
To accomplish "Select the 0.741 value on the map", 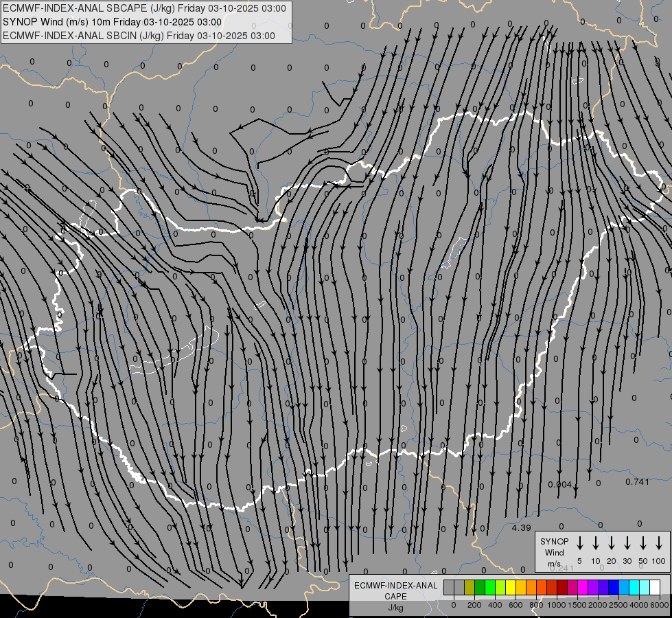I will (x=637, y=481).
